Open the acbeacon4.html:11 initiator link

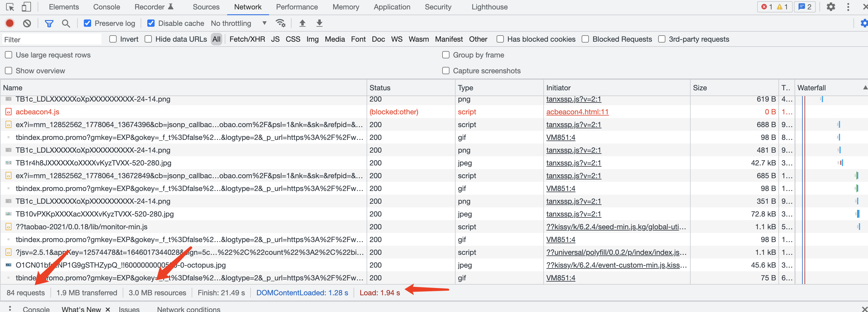tap(577, 112)
